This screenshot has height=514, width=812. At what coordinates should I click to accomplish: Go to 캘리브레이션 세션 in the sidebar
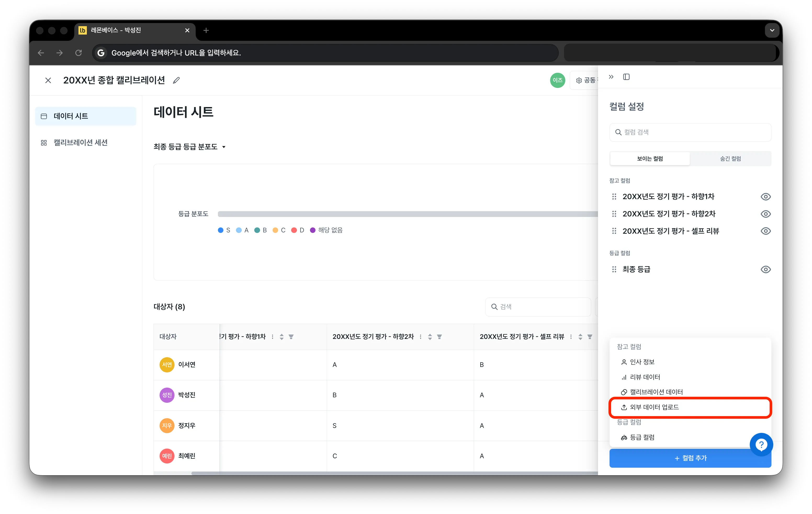[x=86, y=143]
